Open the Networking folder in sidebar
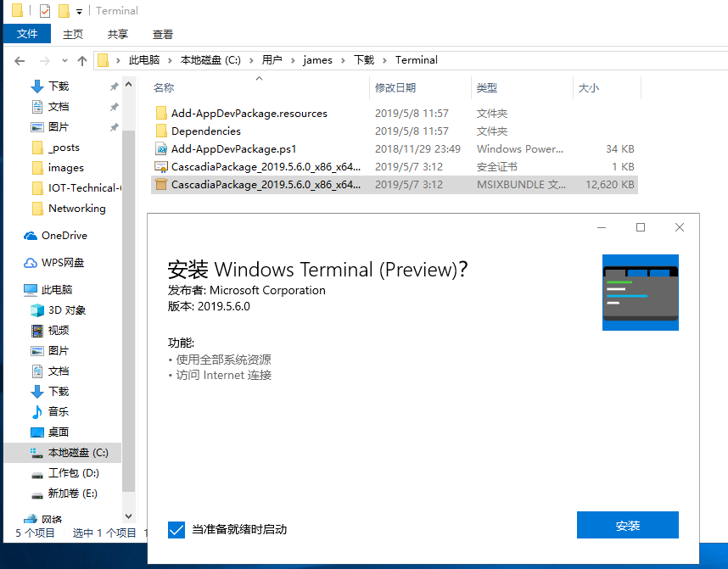Viewport: 728px width, 569px height. 76,209
